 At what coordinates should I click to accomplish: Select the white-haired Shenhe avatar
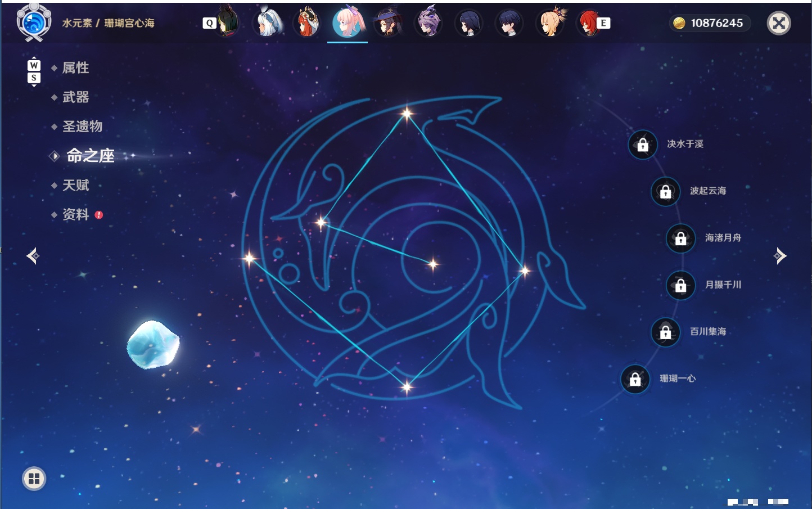pyautogui.click(x=268, y=22)
